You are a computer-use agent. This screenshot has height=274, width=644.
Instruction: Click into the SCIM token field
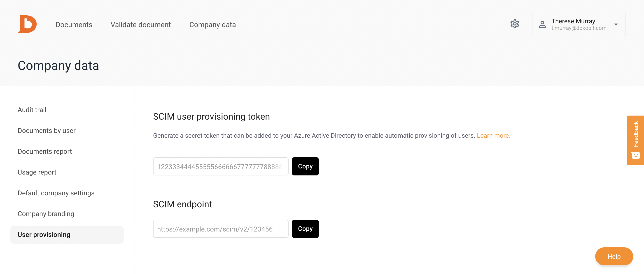click(220, 166)
